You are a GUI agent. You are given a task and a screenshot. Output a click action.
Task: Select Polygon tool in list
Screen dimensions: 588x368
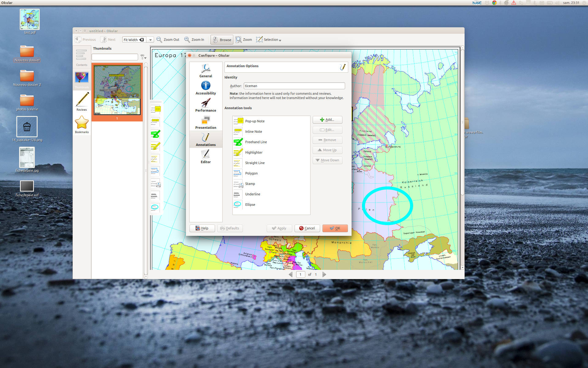coord(271,173)
